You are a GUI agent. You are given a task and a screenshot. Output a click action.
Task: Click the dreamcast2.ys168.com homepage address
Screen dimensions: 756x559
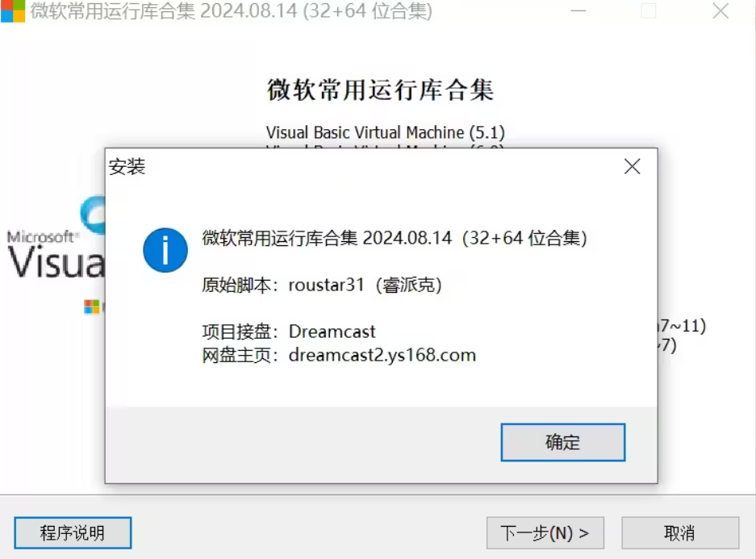[382, 355]
